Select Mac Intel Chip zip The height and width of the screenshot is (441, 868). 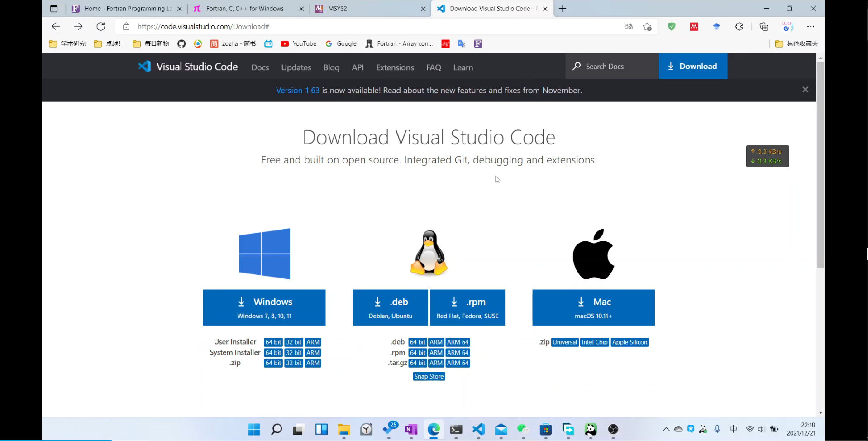[595, 342]
